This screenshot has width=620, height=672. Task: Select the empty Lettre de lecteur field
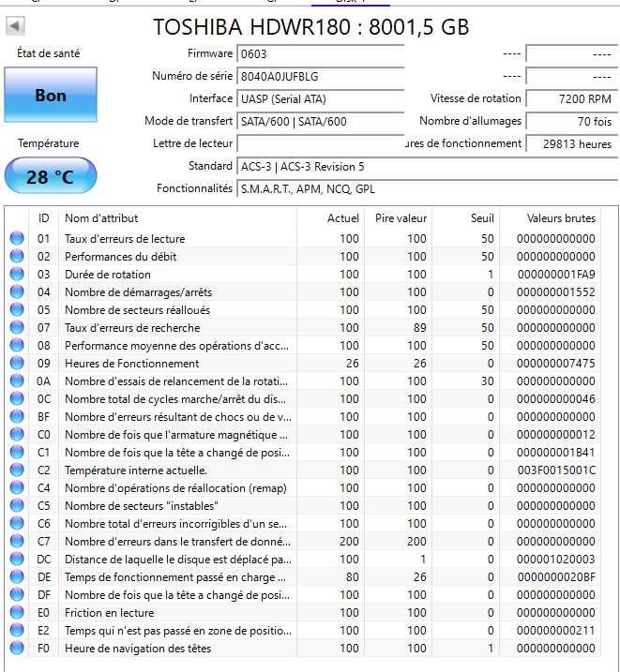[320, 143]
